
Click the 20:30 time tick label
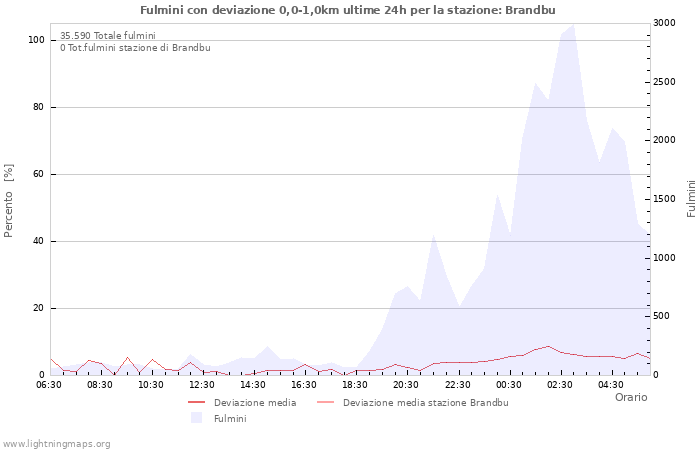[406, 385]
